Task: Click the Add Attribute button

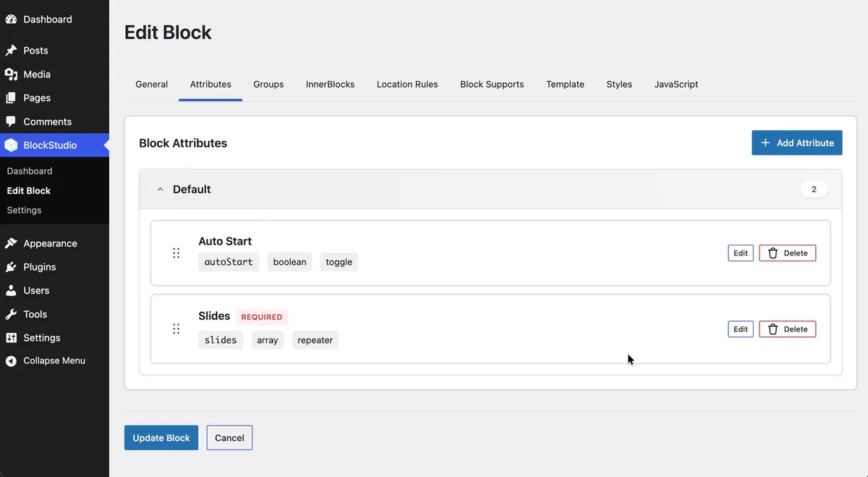Action: [x=797, y=143]
